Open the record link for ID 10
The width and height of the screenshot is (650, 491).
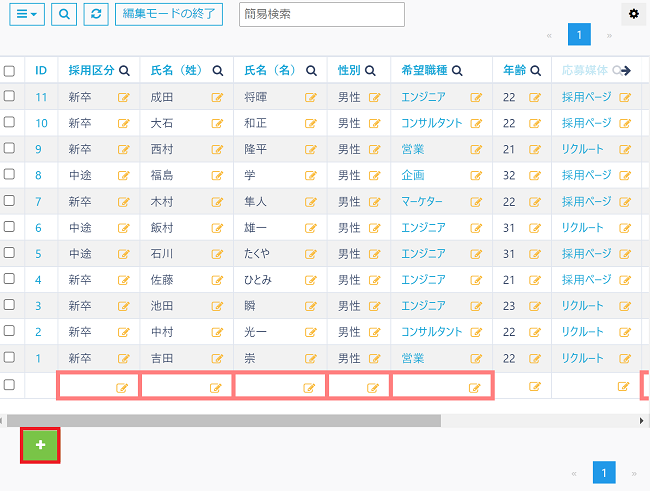click(x=41, y=123)
